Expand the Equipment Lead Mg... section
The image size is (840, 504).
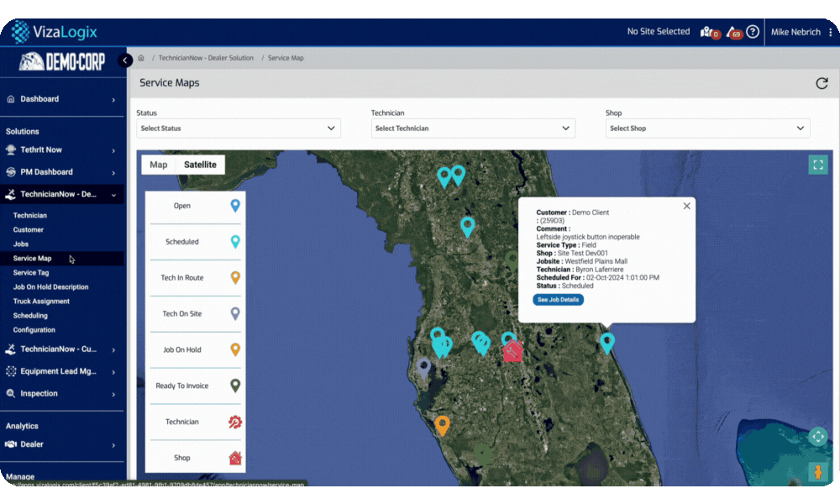pyautogui.click(x=61, y=371)
